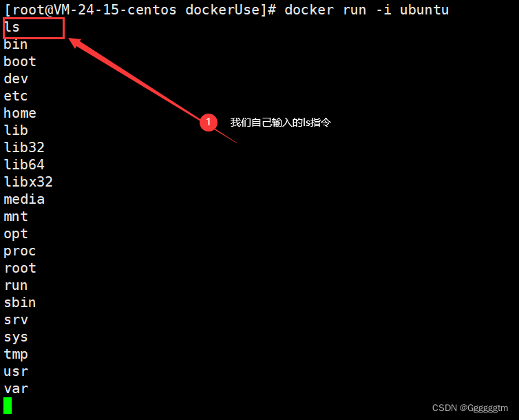Click the red numbered circle annotation
The image size is (519, 420).
pyautogui.click(x=208, y=123)
